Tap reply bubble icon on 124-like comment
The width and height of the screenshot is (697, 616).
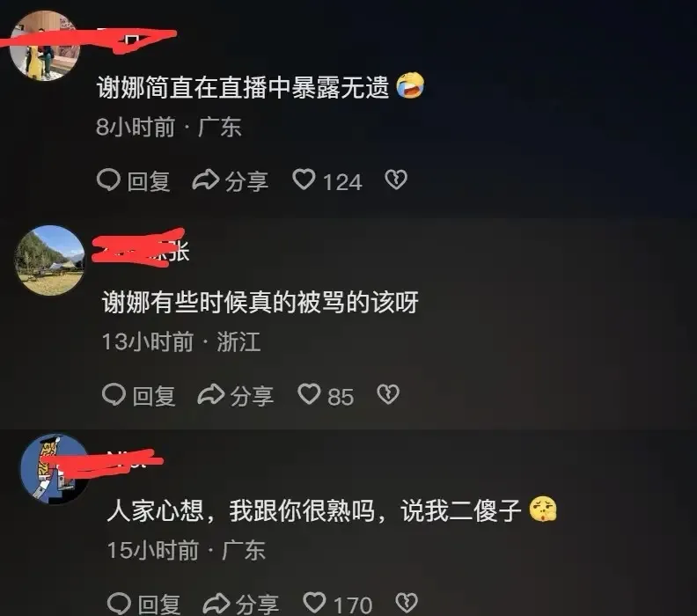coord(108,180)
